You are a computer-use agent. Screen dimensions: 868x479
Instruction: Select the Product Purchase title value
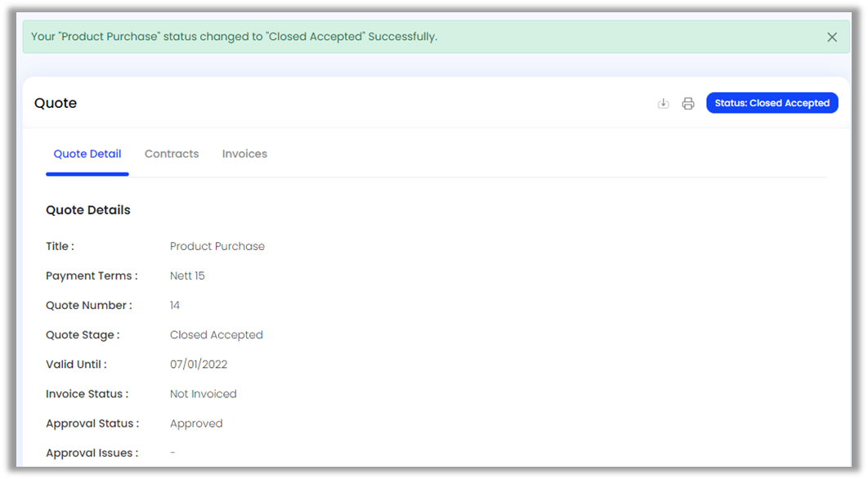(217, 246)
